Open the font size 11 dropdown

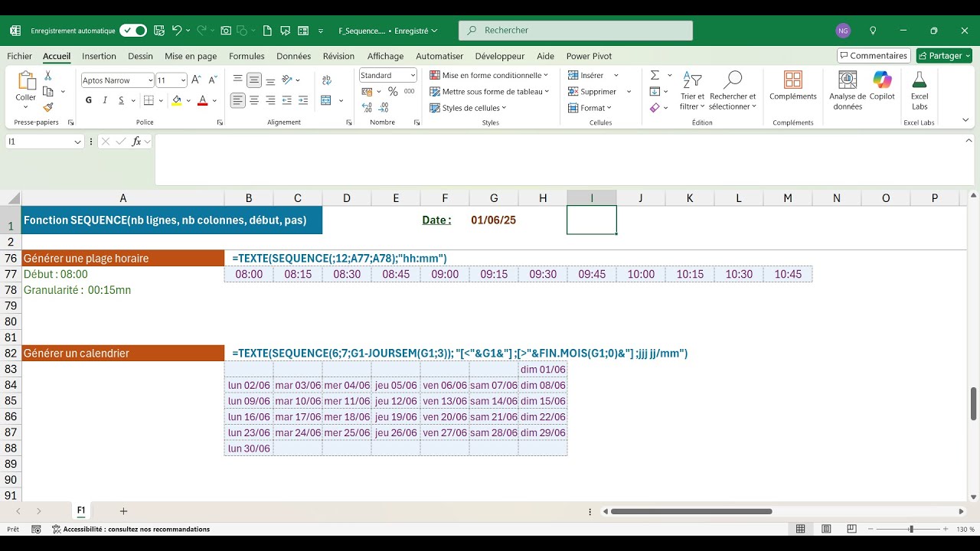coord(183,80)
